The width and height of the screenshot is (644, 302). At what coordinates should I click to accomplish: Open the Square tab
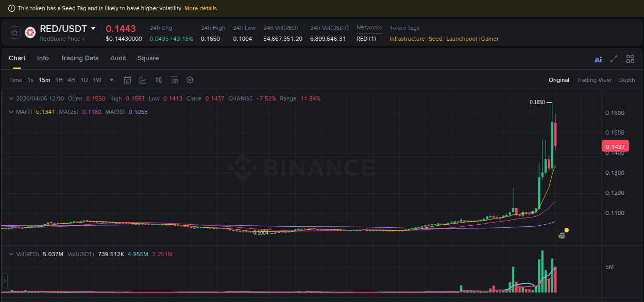(148, 58)
